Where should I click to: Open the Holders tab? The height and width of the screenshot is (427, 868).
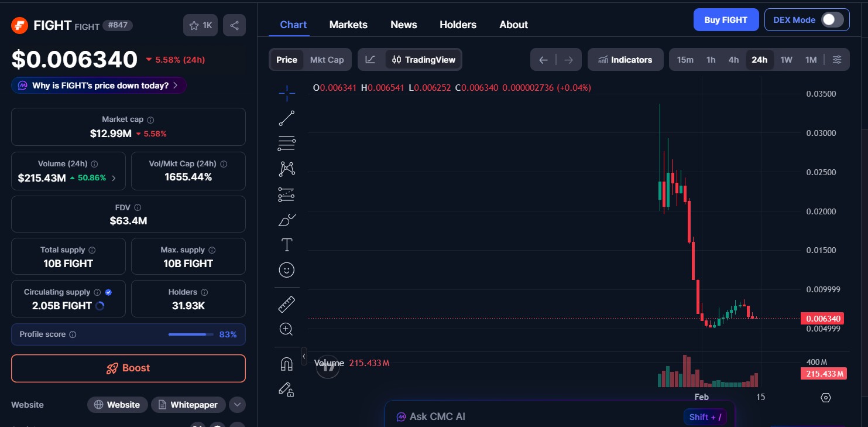pyautogui.click(x=458, y=25)
